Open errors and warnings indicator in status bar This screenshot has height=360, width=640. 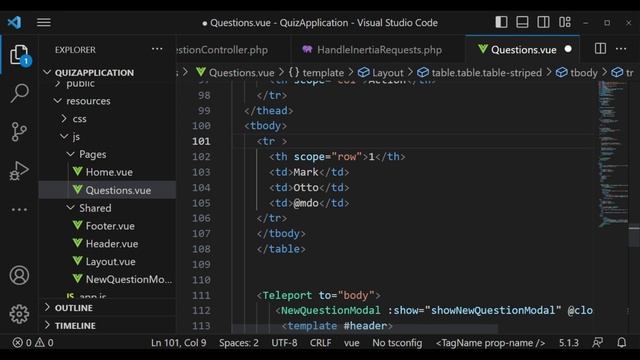coord(33,342)
